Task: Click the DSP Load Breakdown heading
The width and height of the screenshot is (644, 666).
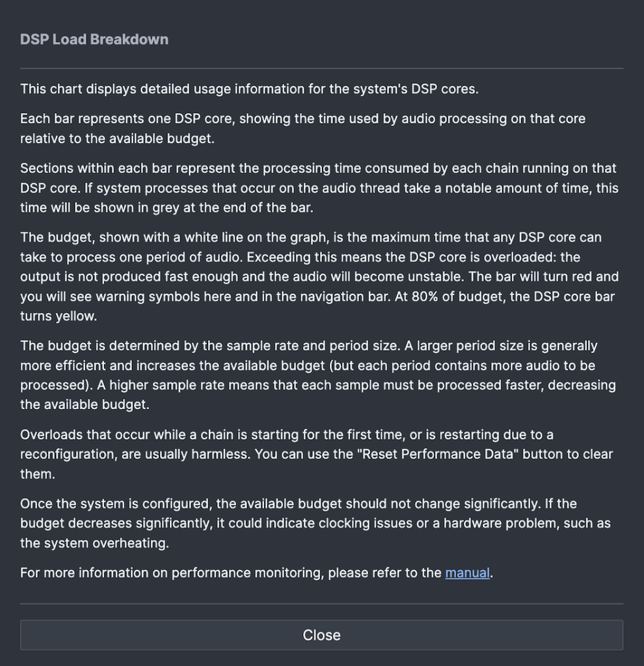Action: (x=94, y=39)
